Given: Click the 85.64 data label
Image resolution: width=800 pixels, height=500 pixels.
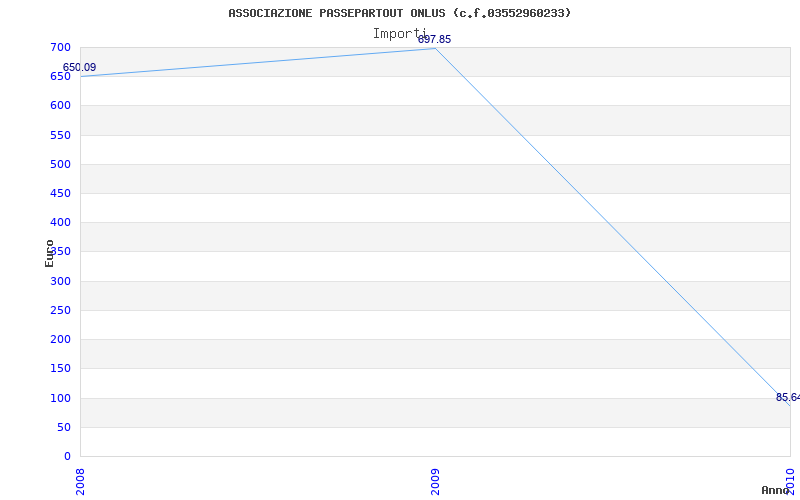Looking at the screenshot, I should coord(788,397).
